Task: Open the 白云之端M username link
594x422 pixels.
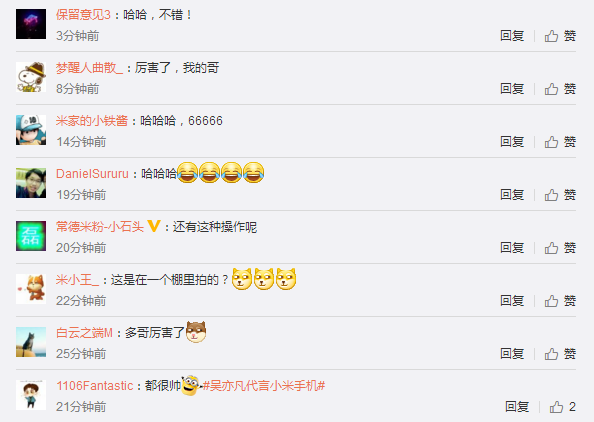Action: [x=84, y=333]
